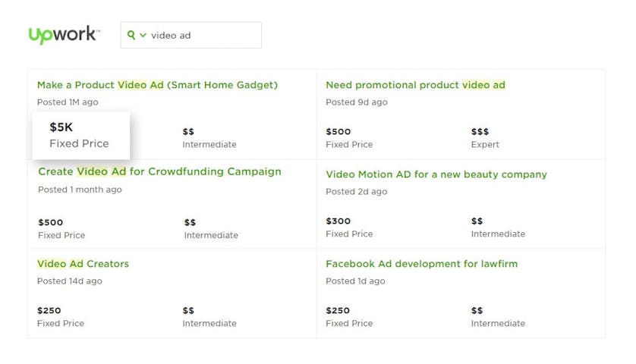Open 'Create Video Ad for Crowdfunding Campaign'
This screenshot has height=364, width=636.
point(159,171)
